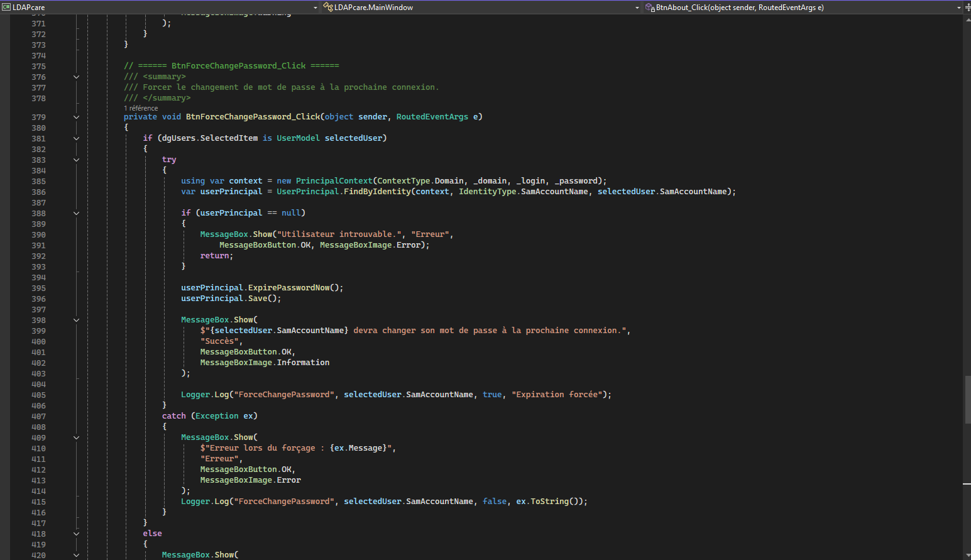Open the 1 référence CodeLens link
Image resolution: width=971 pixels, height=560 pixels.
(140, 107)
